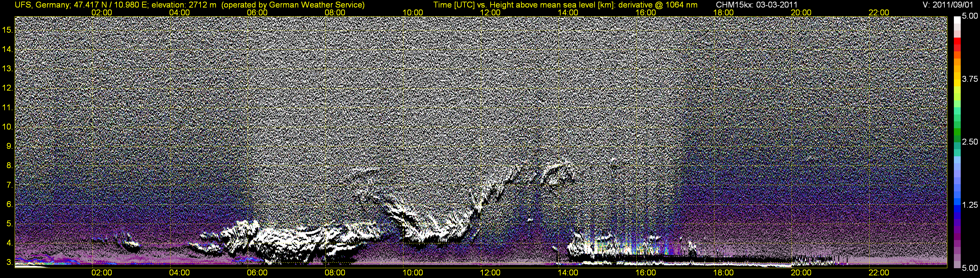The height and width of the screenshot is (278, 980).
Task: Click the color scale value 1.25
Action: (x=970, y=205)
